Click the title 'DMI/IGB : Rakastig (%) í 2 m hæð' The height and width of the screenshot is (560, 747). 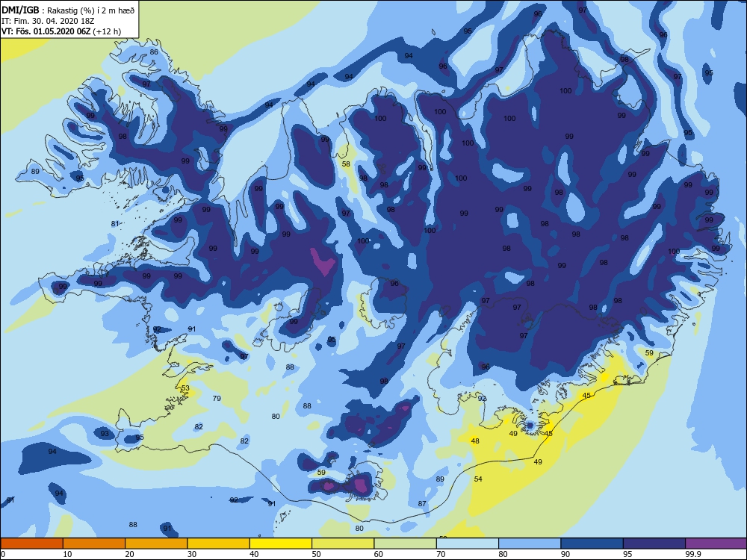point(68,10)
